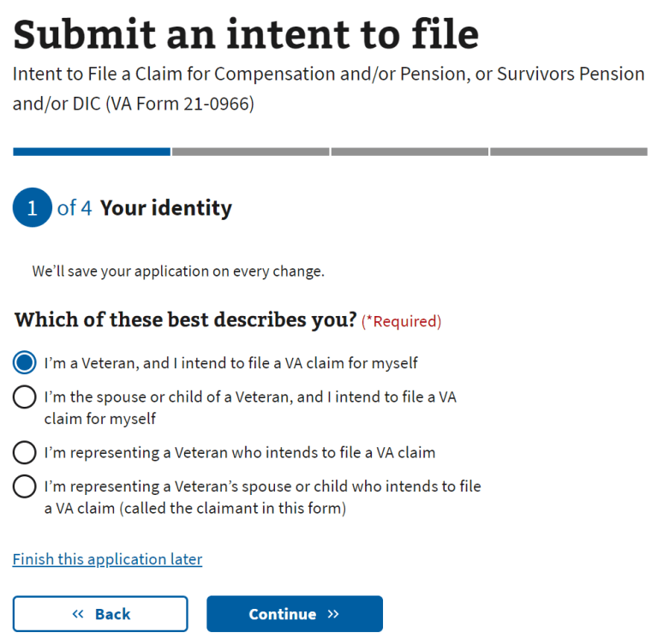Pick the representing a Veteran's spouse or child option
Screen dimensions: 658x644
coord(25,486)
